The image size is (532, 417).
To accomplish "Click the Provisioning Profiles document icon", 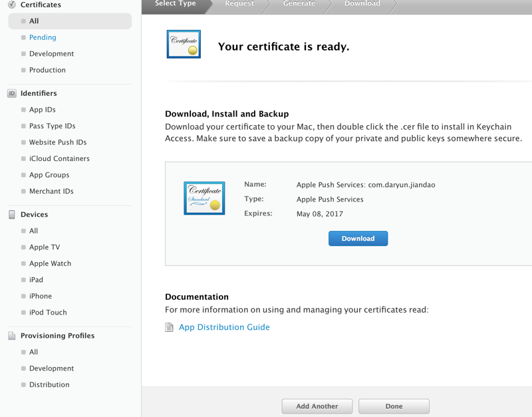I will [x=12, y=336].
